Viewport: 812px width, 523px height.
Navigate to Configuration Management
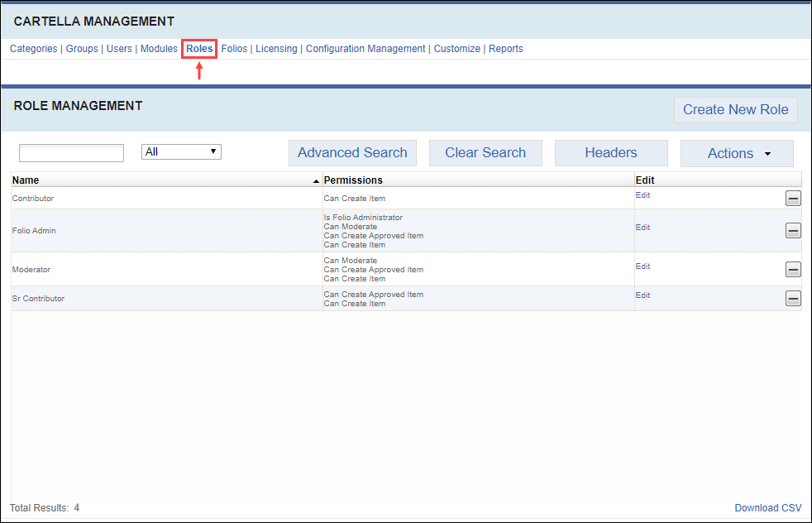pos(365,49)
